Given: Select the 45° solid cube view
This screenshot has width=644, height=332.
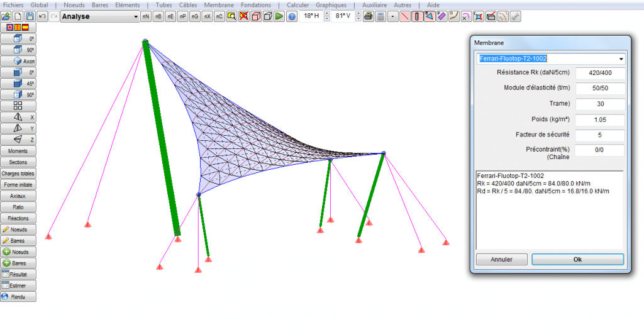Looking at the screenshot, I should (18, 84).
